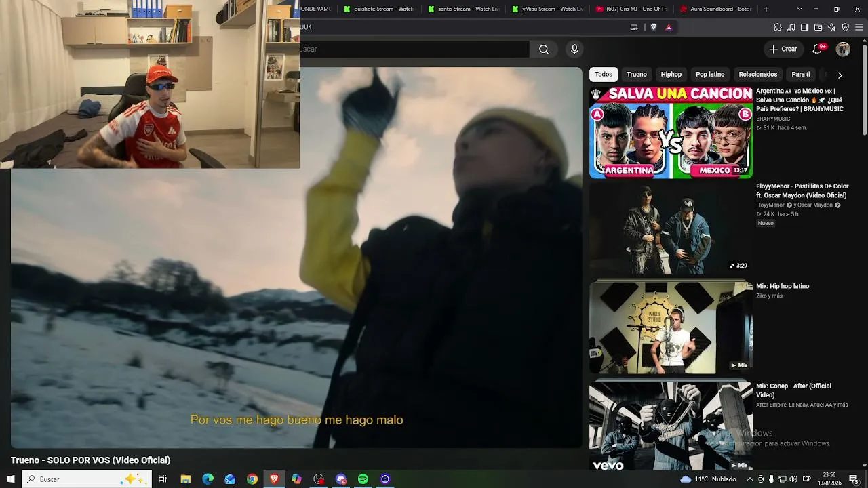Open the tab search dropdown arrow
868x488 pixels.
pyautogui.click(x=800, y=9)
